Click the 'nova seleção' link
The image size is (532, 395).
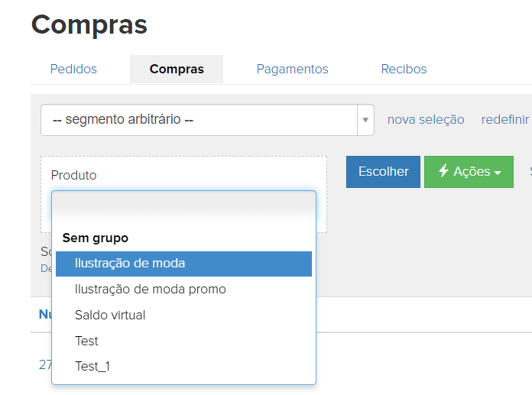click(426, 119)
